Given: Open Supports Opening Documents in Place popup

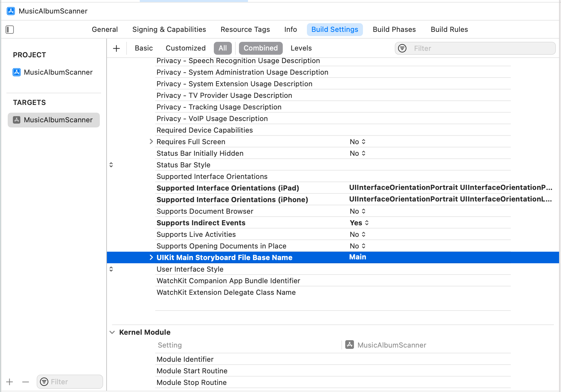Looking at the screenshot, I should [357, 246].
